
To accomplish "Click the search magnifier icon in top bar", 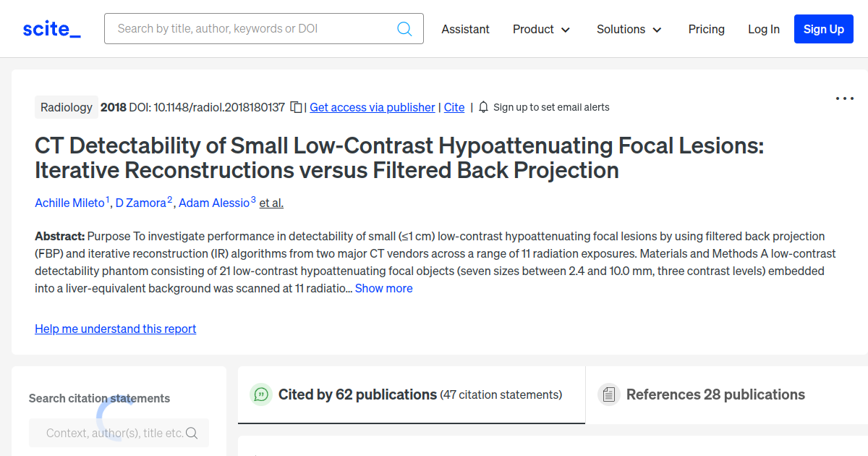I will coord(404,29).
